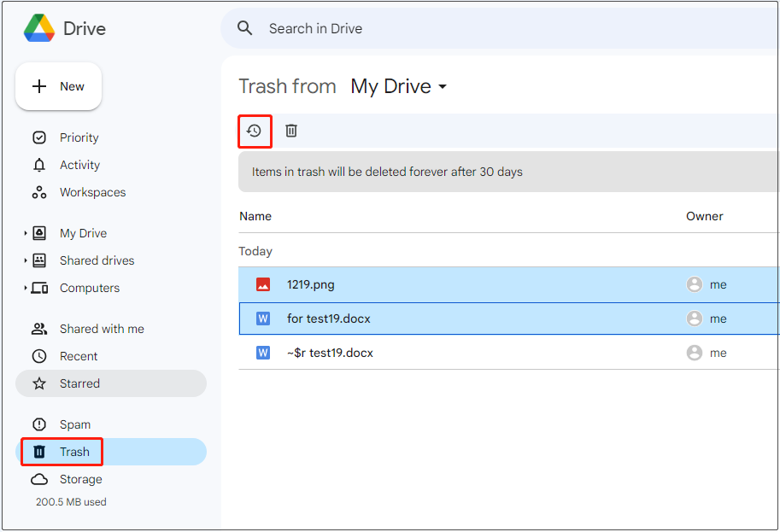
Task: Click the Delete forever trash icon
Action: coord(290,130)
